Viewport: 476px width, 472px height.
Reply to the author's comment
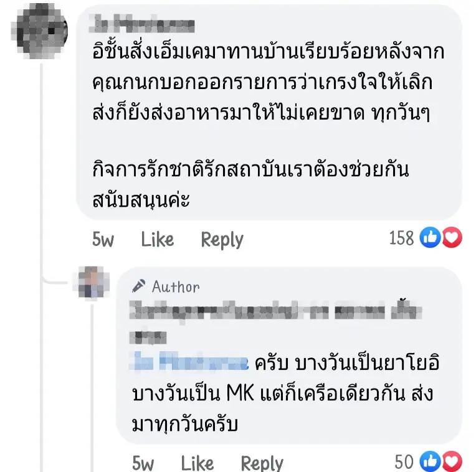262,463
